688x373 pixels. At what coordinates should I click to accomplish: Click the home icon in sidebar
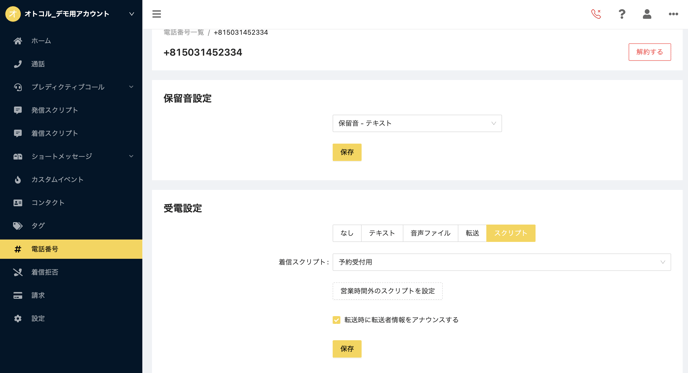pos(18,41)
